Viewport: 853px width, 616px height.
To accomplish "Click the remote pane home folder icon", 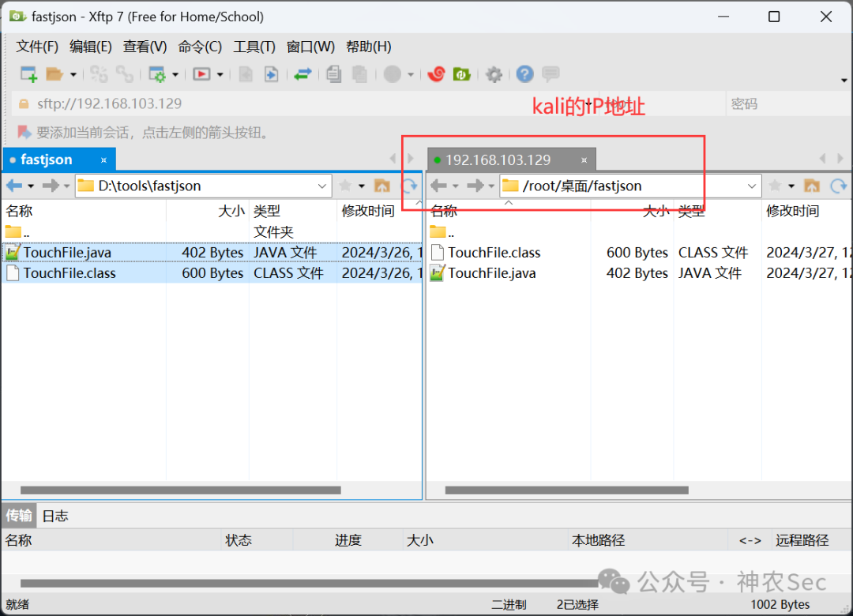I will (812, 186).
